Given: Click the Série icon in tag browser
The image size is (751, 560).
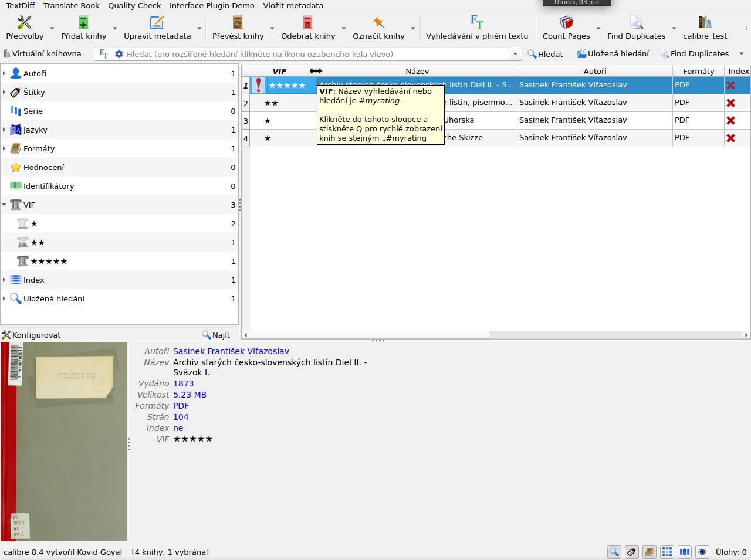Looking at the screenshot, I should point(16,111).
